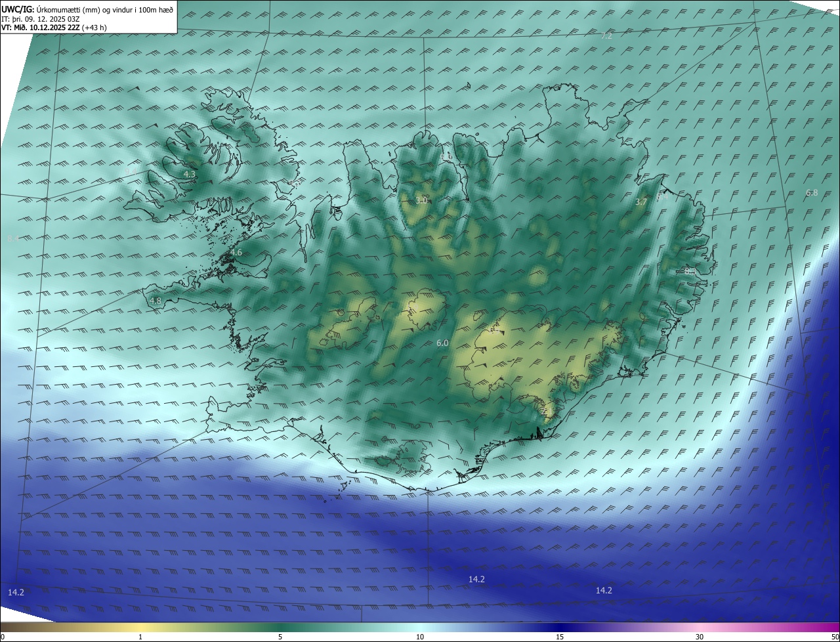Click the 6.8 value label on the map
The height and width of the screenshot is (642, 840).
[812, 192]
